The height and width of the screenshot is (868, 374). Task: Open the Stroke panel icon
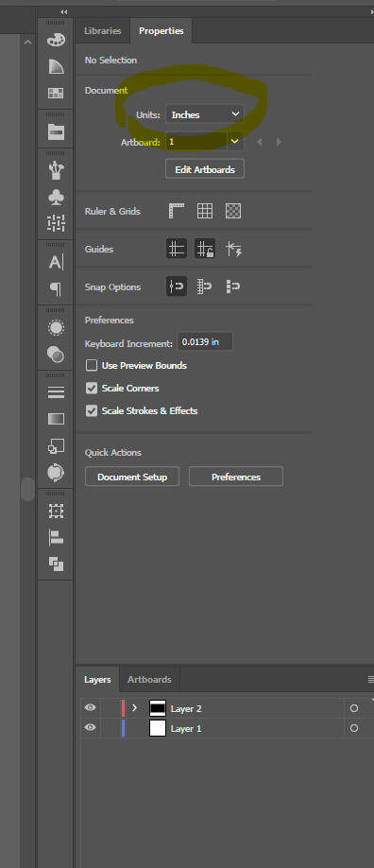click(x=56, y=392)
